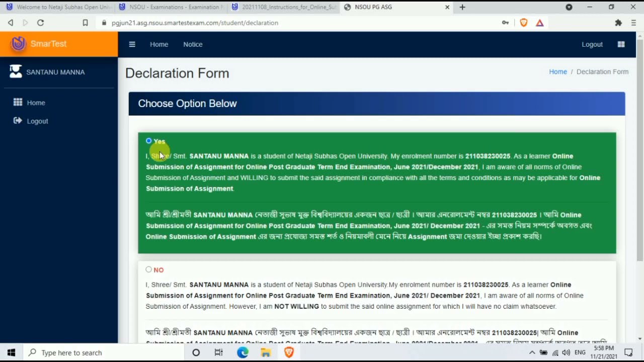This screenshot has height=362, width=644.
Task: Go back in browser history
Action: click(11, 23)
